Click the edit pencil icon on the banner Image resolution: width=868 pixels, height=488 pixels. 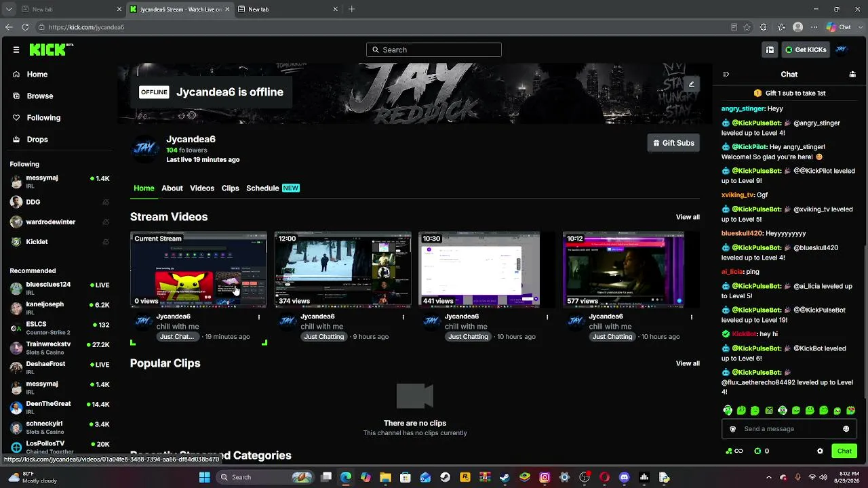click(x=691, y=84)
